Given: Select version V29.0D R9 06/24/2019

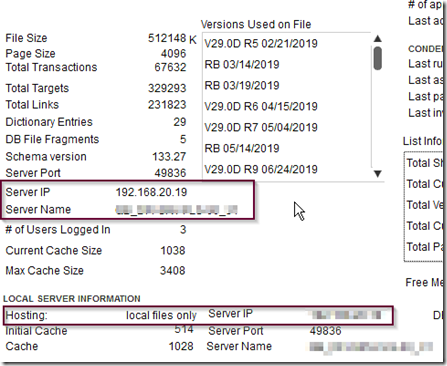Looking at the screenshot, I should 261,170.
